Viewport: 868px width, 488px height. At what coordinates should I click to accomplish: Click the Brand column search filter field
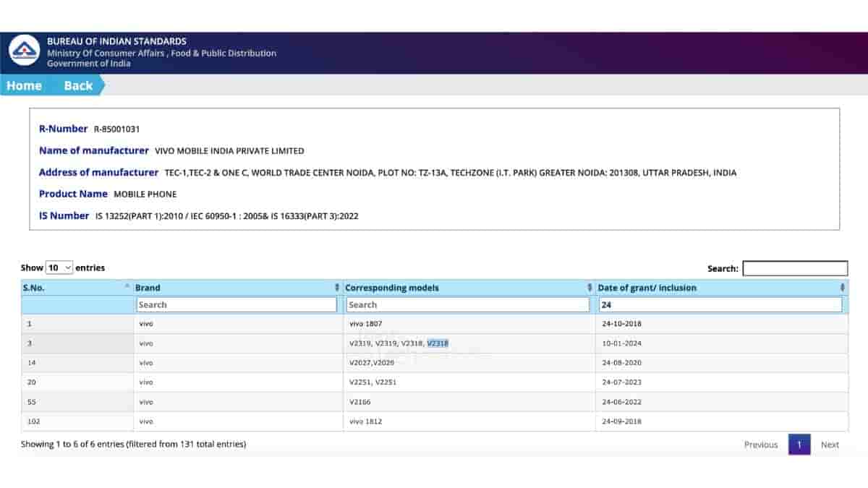237,305
